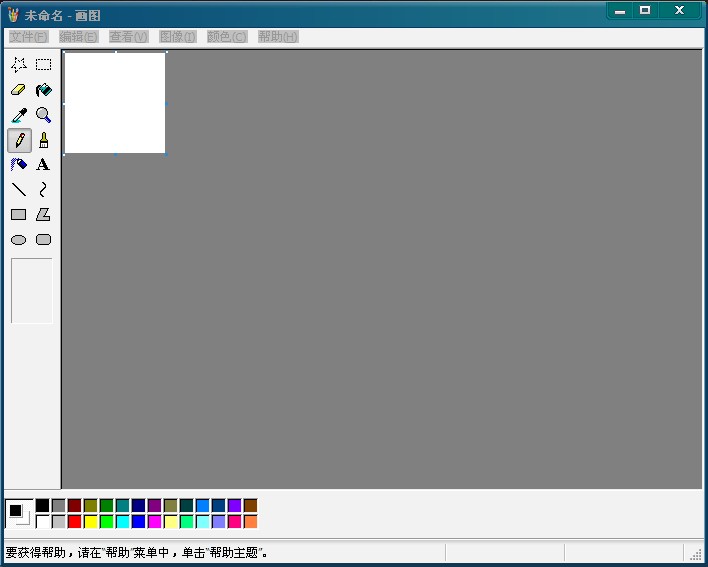Select the rectangular Select tool
Image resolution: width=708 pixels, height=567 pixels.
click(x=43, y=65)
